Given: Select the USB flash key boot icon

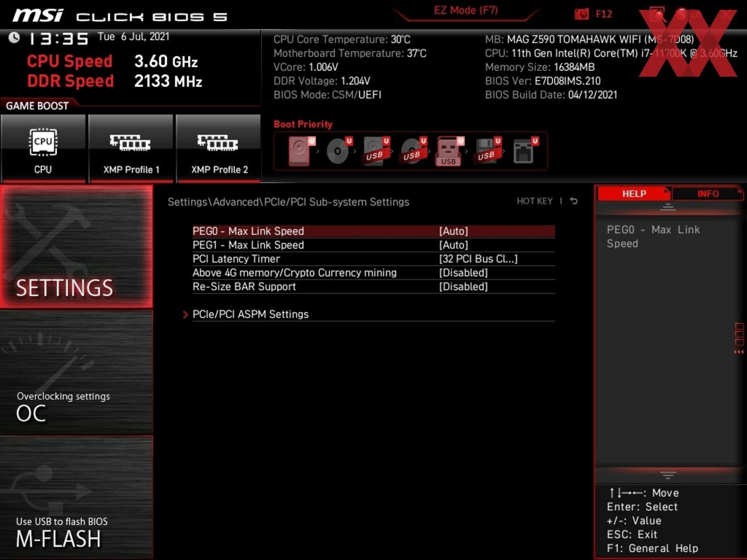Looking at the screenshot, I should [449, 151].
